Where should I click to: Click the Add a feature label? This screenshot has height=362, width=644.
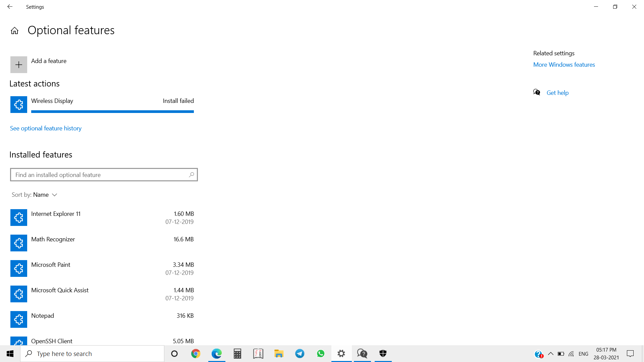[x=49, y=61]
